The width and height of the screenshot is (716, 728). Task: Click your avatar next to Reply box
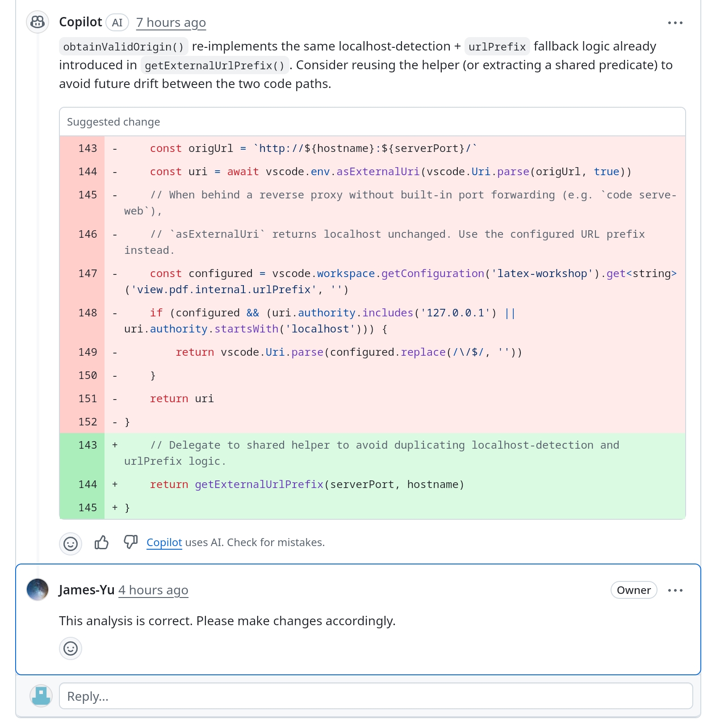point(41,696)
